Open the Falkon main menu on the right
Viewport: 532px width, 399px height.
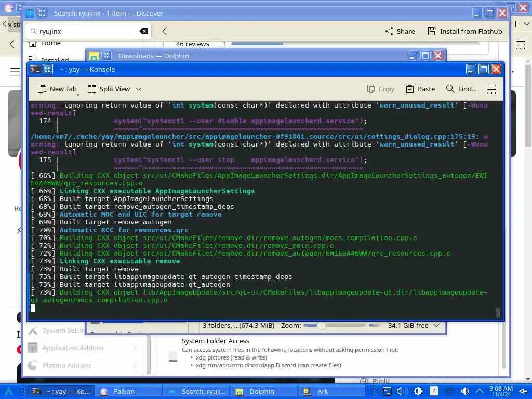(521, 45)
